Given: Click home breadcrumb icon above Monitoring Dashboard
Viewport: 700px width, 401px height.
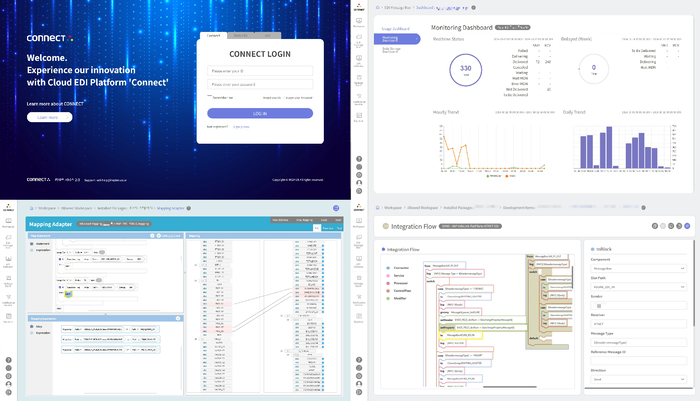Looking at the screenshot, I should pyautogui.click(x=378, y=8).
